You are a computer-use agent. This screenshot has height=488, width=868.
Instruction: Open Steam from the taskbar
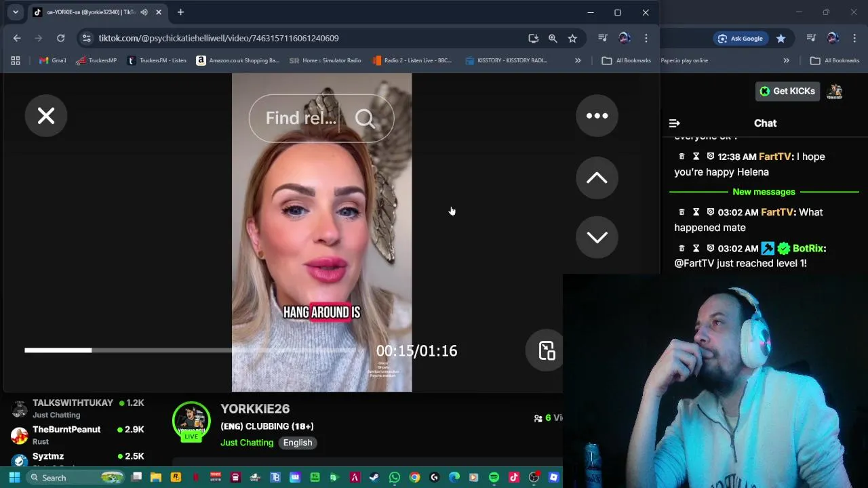click(x=374, y=477)
